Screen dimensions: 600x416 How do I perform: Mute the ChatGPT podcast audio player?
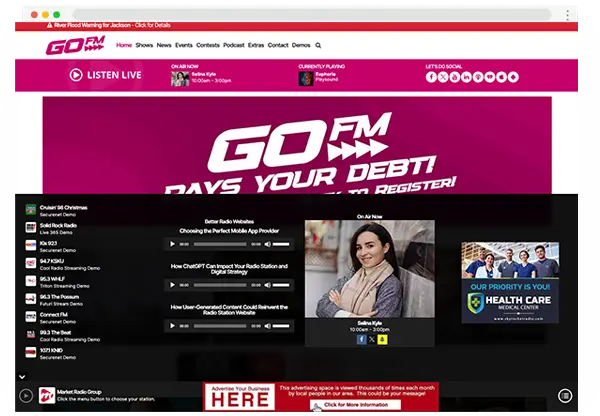click(x=267, y=284)
